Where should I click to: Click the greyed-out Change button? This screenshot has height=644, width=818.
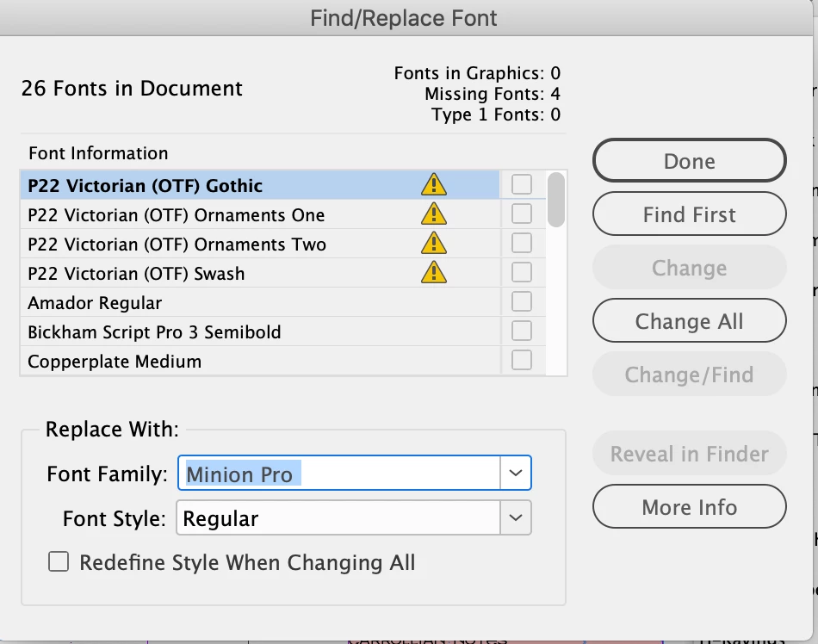(x=689, y=268)
